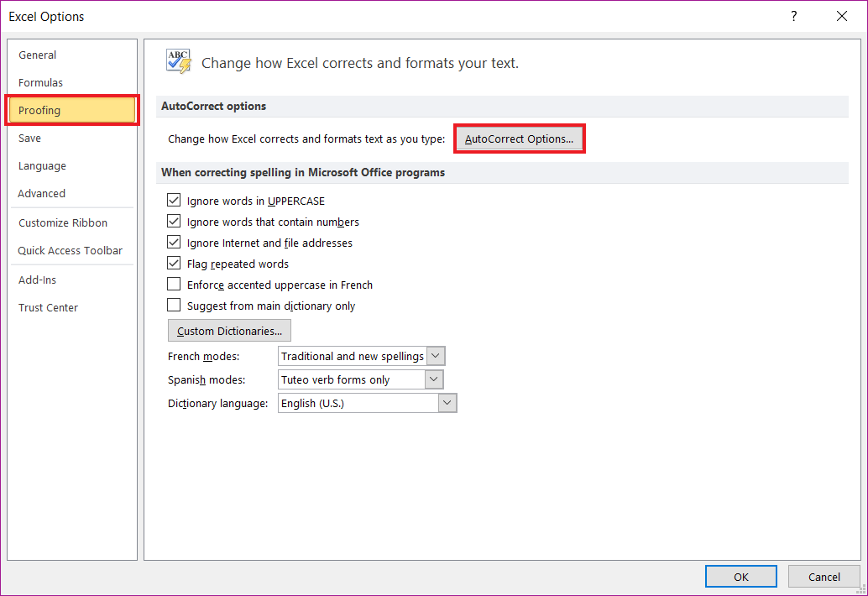
Task: Click the dialog resize grip corner
Action: pos(862,588)
